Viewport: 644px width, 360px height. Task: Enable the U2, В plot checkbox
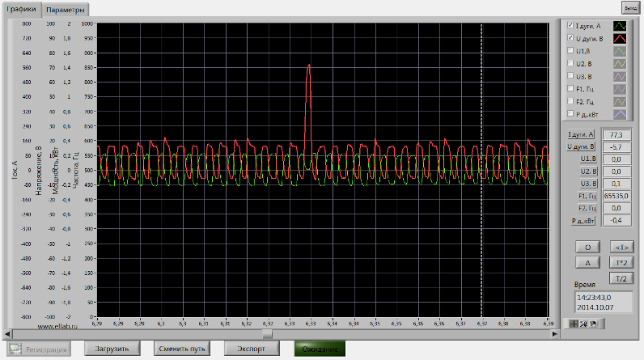point(570,63)
